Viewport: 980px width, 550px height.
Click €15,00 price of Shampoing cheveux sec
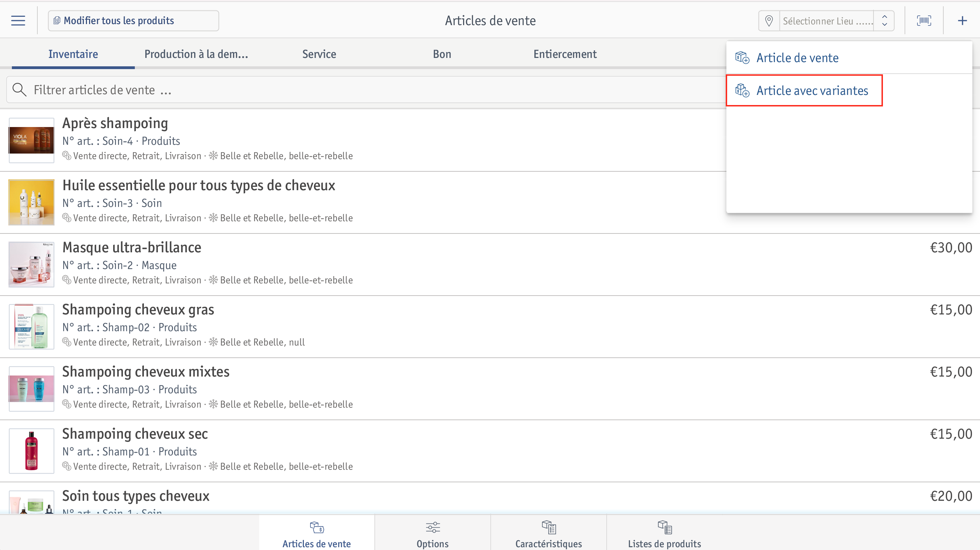pos(951,434)
